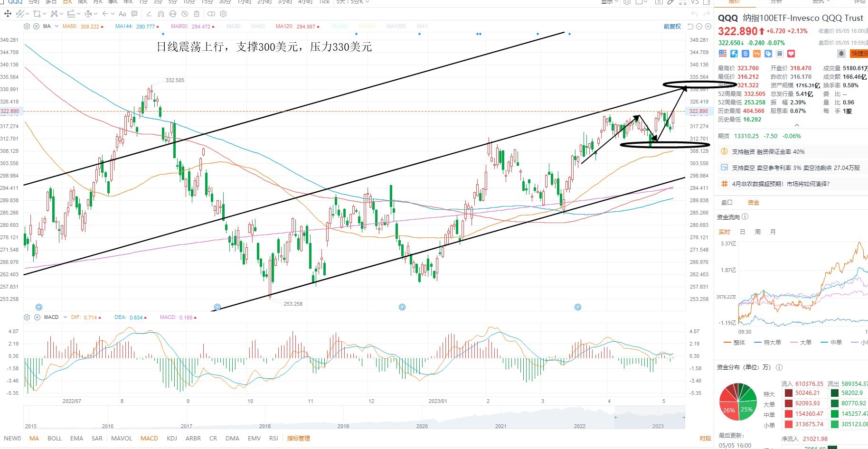This screenshot has height=449, width=868.
Task: Select the rectangle shape drawing tool
Action: [37, 14]
